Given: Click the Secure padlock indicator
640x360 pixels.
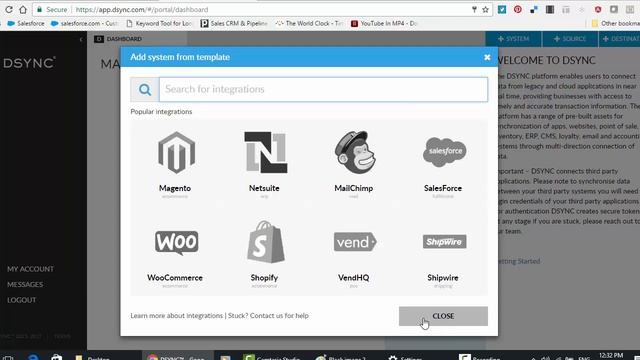Looking at the screenshot, I should pyautogui.click(x=52, y=9).
